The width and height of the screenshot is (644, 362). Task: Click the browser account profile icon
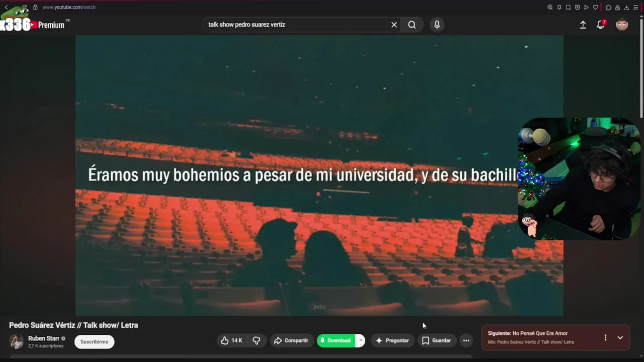[x=617, y=7]
